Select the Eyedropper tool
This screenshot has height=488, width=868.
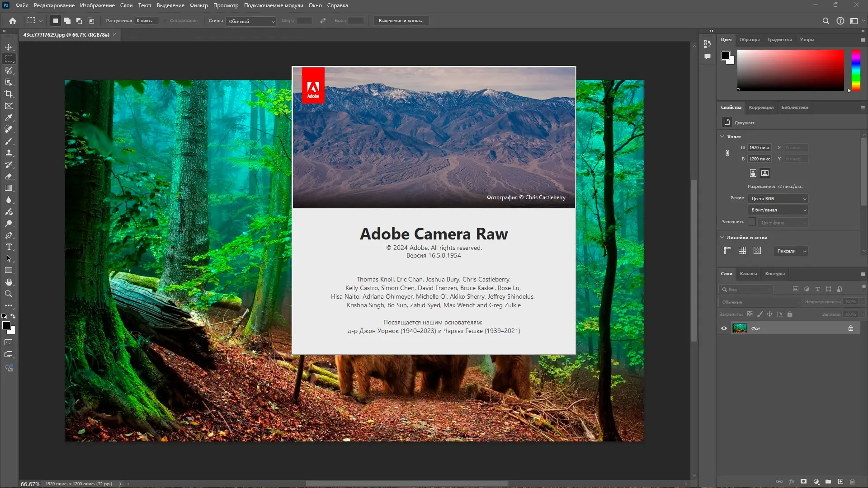(9, 117)
